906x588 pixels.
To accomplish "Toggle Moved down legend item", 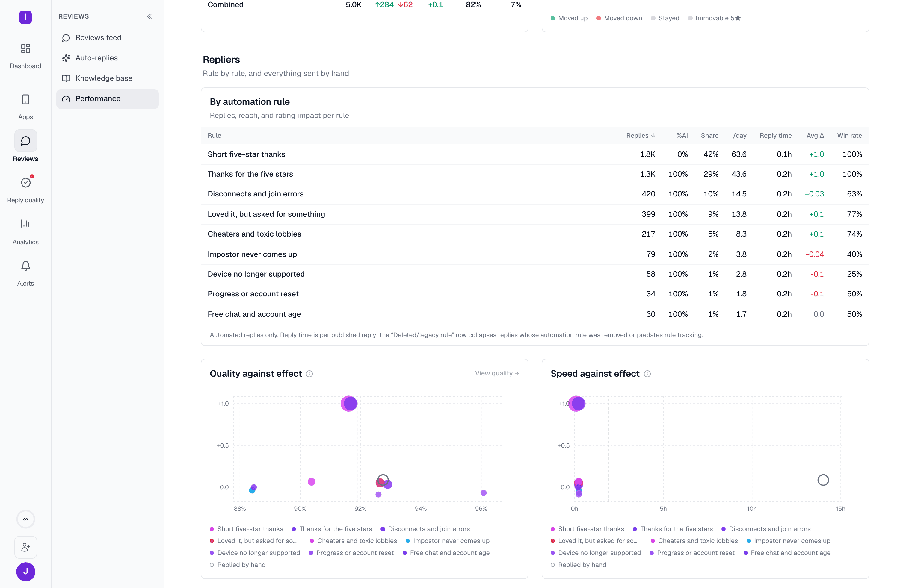I will coord(619,18).
